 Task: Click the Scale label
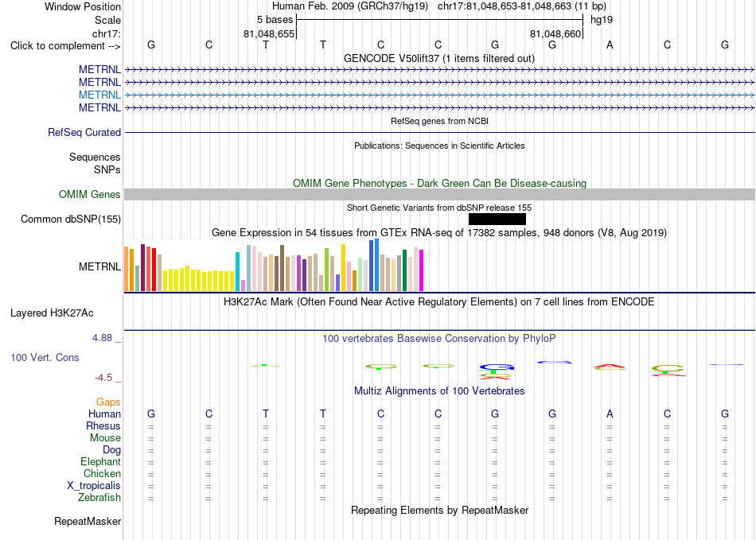[x=108, y=20]
